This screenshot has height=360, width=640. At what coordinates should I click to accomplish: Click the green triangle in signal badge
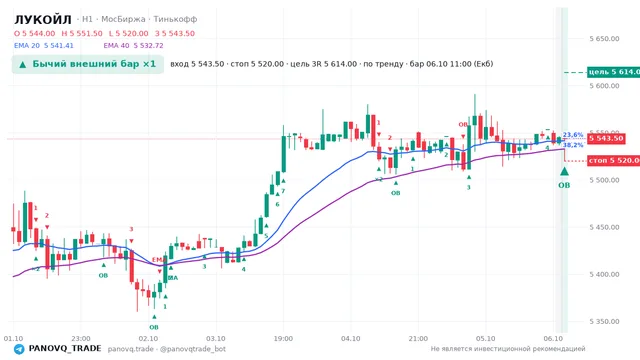[23, 64]
